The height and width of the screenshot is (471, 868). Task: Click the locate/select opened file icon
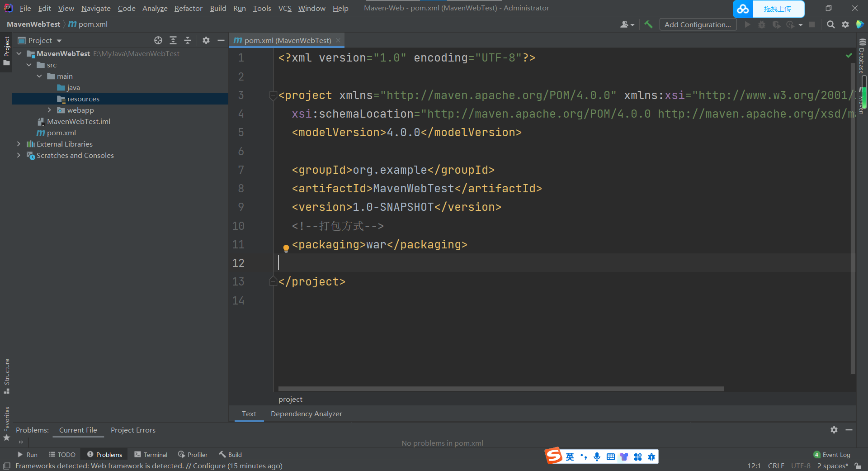(x=158, y=40)
